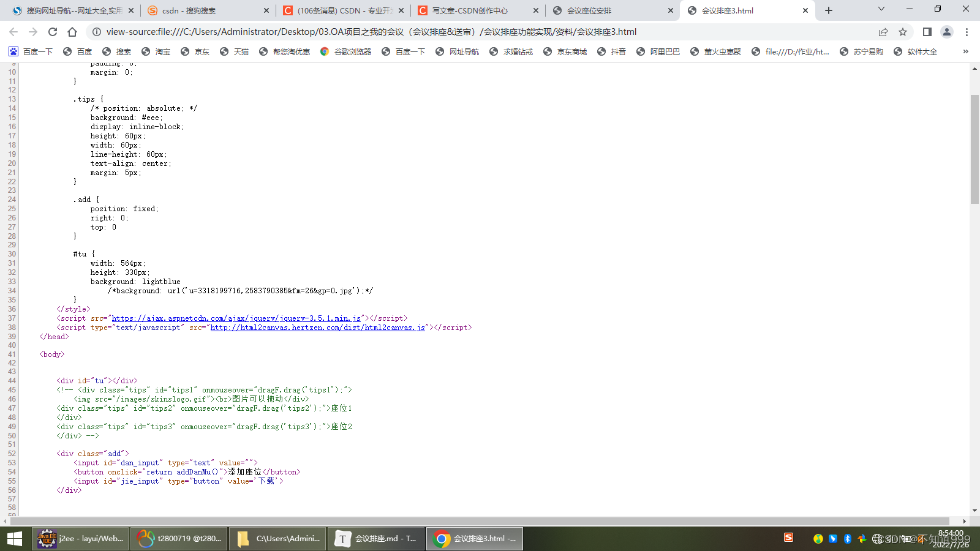980x551 pixels.
Task: Follow the jquery-3.5.1.min.js source link
Action: click(x=236, y=318)
